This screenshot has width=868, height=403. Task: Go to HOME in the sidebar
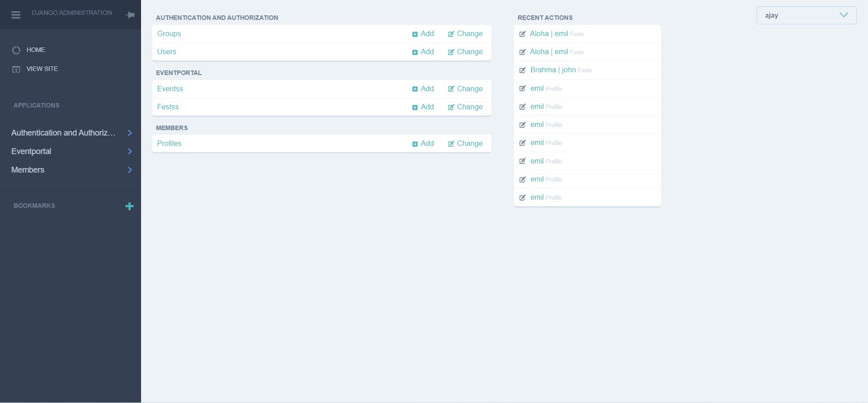click(36, 50)
